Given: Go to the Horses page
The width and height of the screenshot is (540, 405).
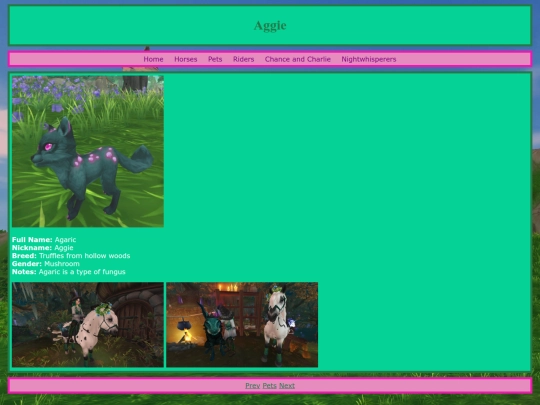Looking at the screenshot, I should [x=186, y=59].
